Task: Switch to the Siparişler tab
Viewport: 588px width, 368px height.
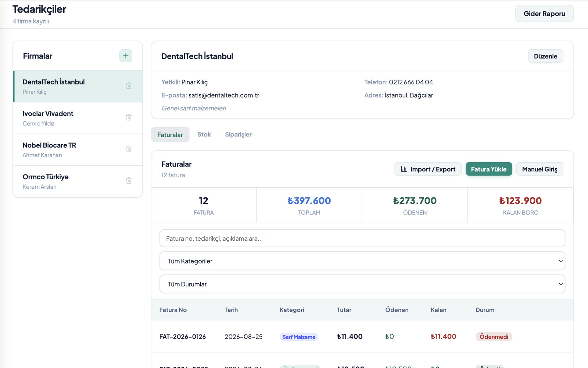Action: [239, 135]
